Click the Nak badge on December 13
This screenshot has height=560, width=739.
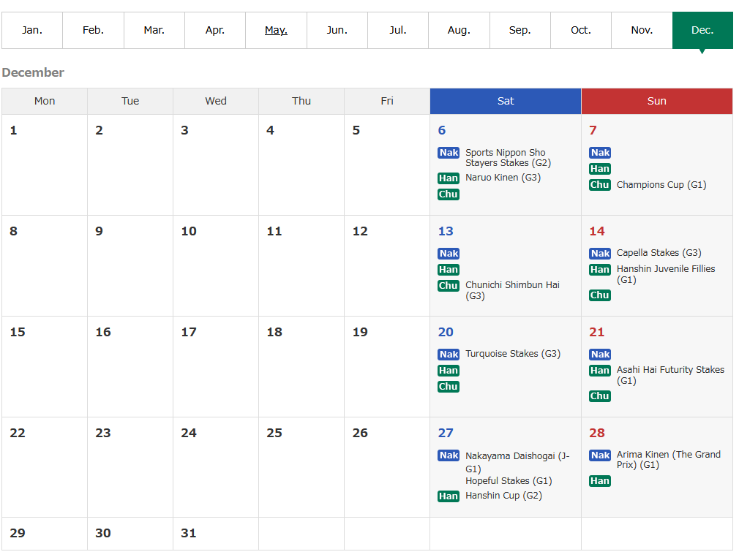point(449,254)
